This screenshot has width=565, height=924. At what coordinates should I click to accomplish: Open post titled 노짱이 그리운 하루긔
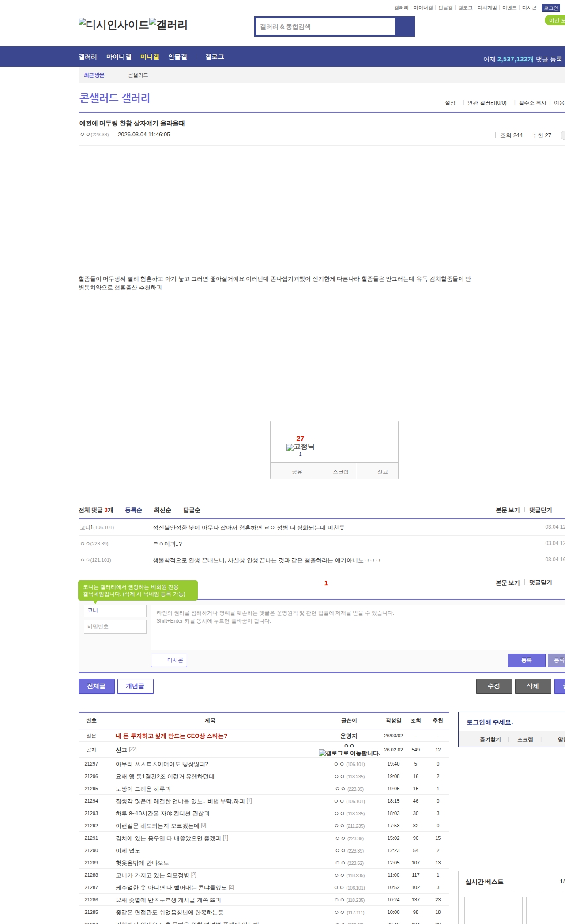pyautogui.click(x=143, y=789)
